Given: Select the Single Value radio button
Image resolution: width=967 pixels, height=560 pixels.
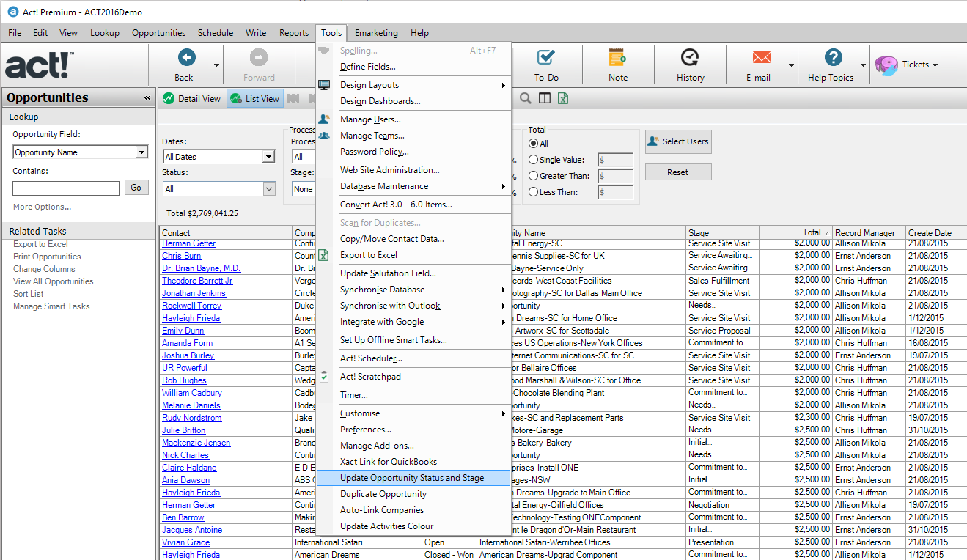Looking at the screenshot, I should coord(533,160).
